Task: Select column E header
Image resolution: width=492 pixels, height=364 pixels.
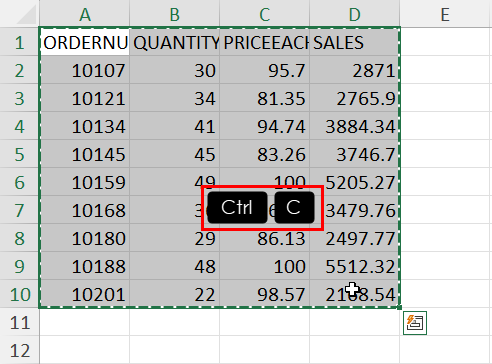Action: point(445,13)
